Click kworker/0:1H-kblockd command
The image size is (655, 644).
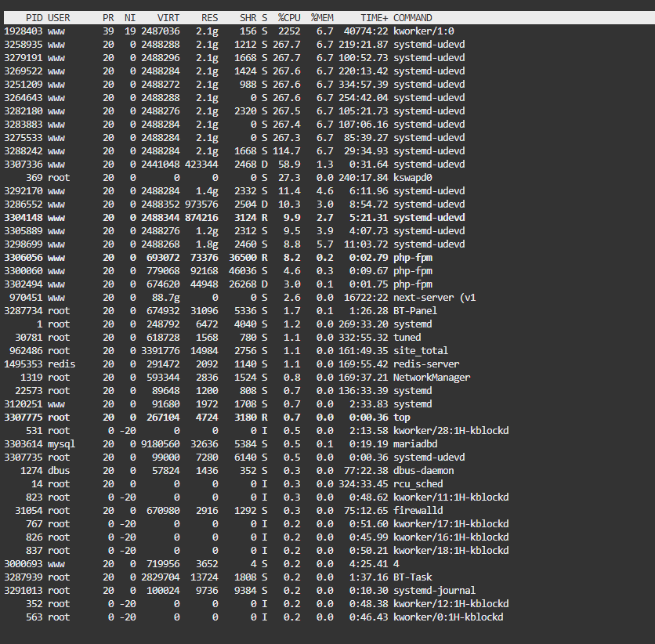pyautogui.click(x=448, y=617)
